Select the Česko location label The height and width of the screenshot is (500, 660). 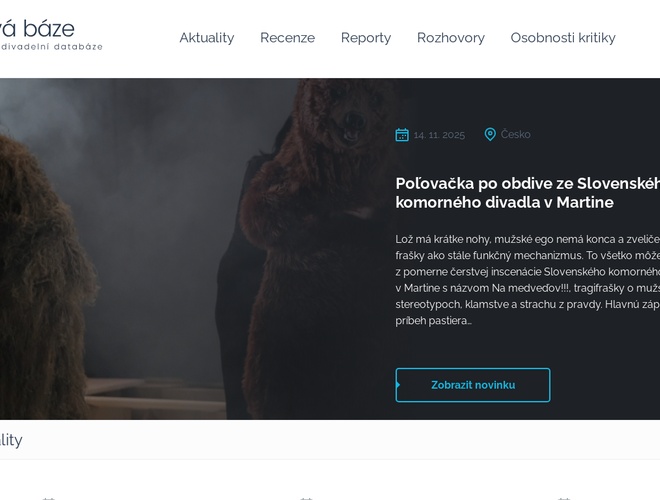point(516,134)
